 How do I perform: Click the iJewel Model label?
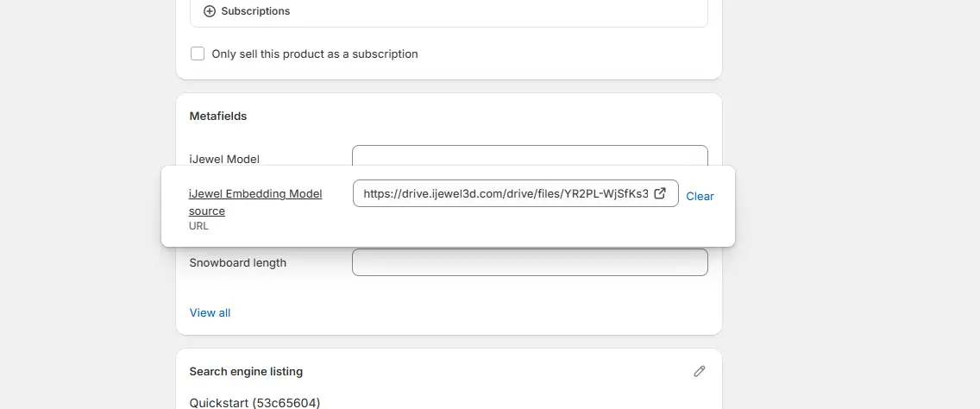(224, 160)
